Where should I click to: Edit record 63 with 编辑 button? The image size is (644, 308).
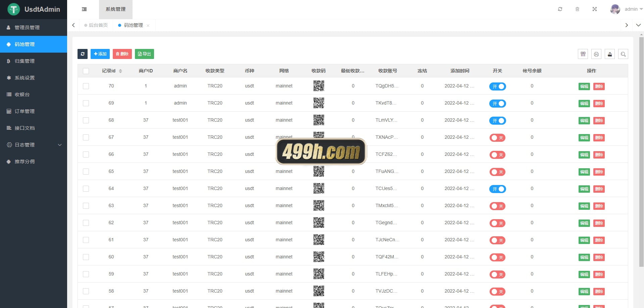[x=584, y=206]
